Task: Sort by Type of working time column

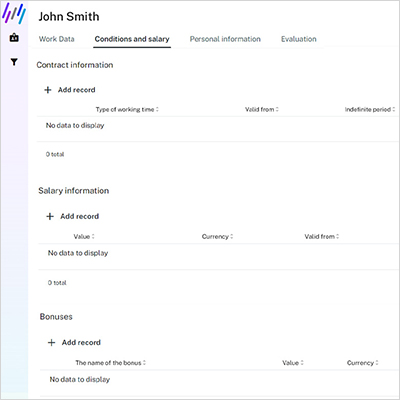Action: [127, 109]
